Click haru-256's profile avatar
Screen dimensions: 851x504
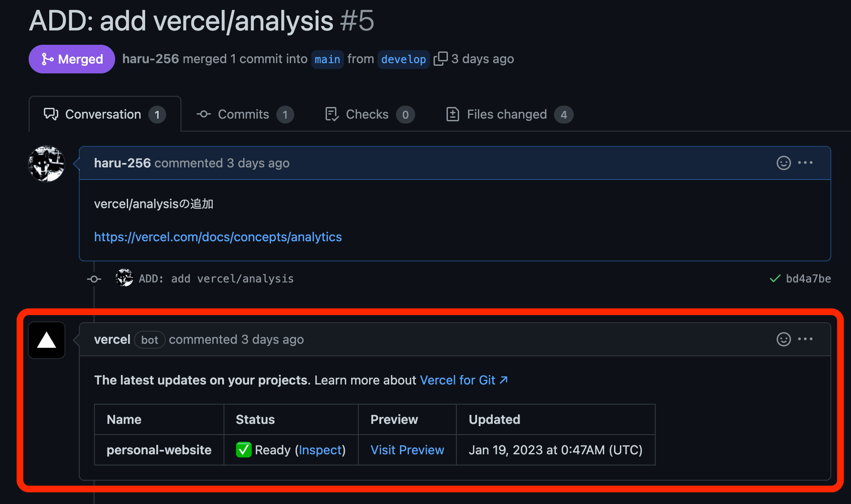click(x=47, y=164)
